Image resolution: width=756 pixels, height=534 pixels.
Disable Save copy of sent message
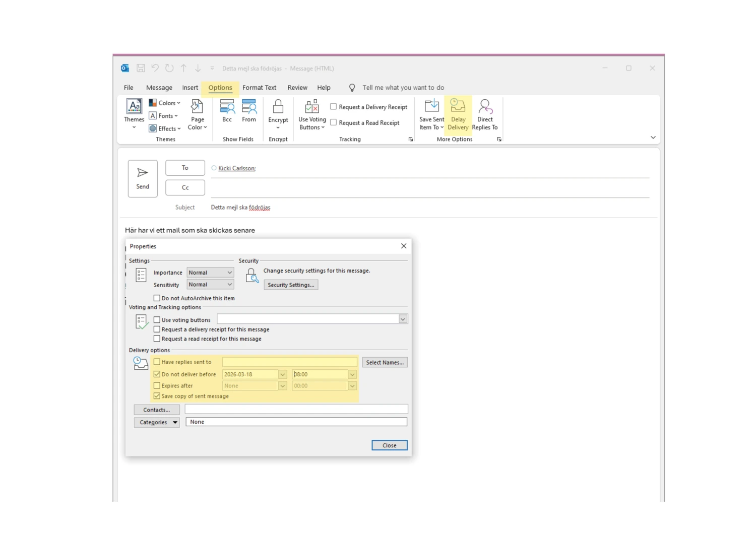[x=157, y=396]
